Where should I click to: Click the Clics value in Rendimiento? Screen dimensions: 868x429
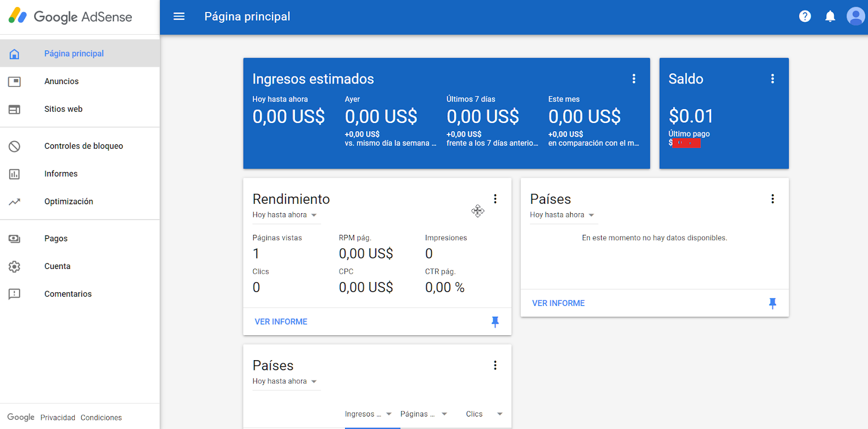pos(256,287)
